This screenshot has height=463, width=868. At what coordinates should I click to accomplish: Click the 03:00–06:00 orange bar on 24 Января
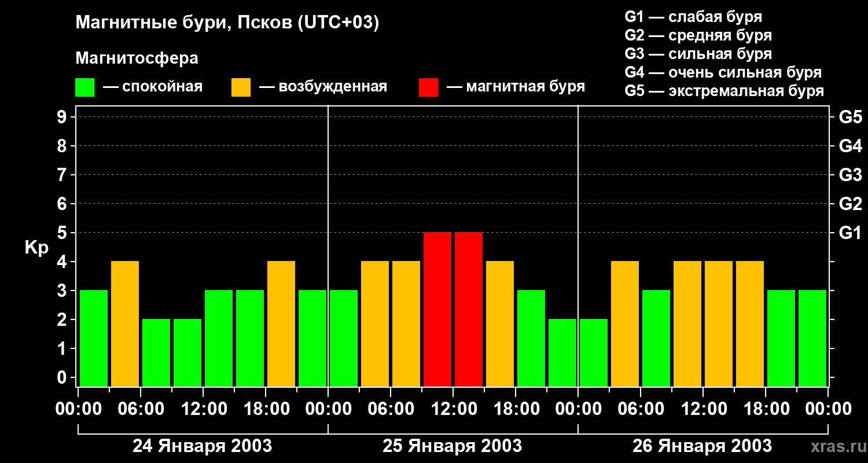pyautogui.click(x=125, y=324)
